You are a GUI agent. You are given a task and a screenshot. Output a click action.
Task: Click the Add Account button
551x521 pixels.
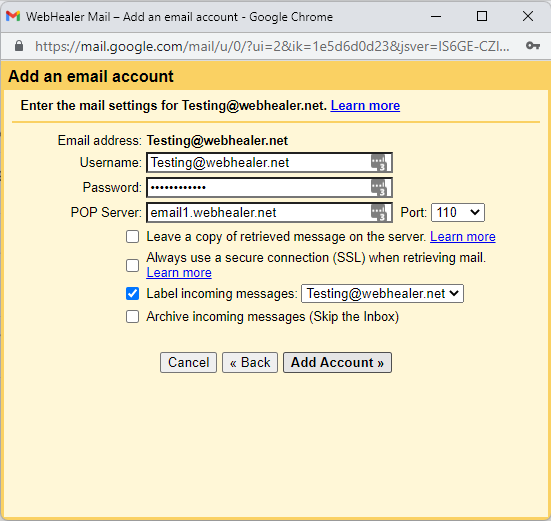pos(337,363)
